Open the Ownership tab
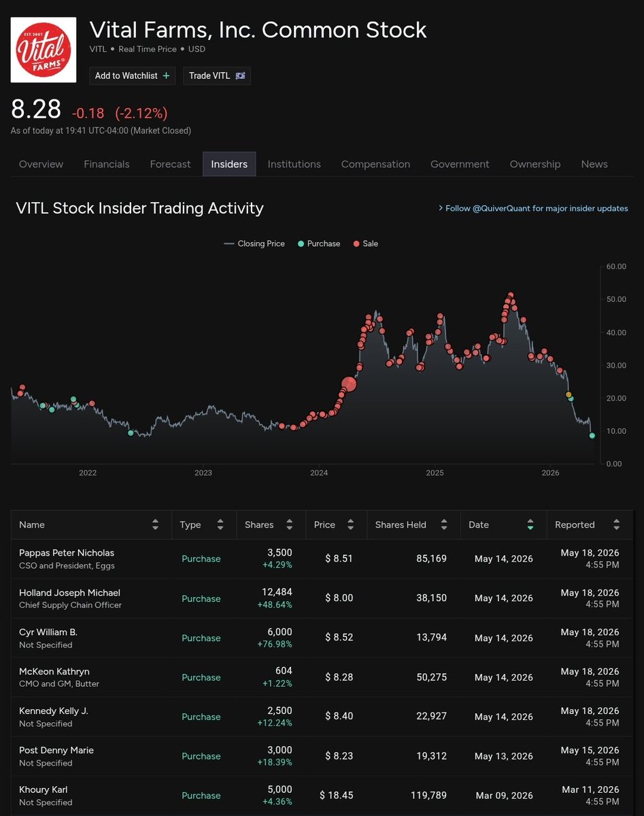 click(535, 164)
